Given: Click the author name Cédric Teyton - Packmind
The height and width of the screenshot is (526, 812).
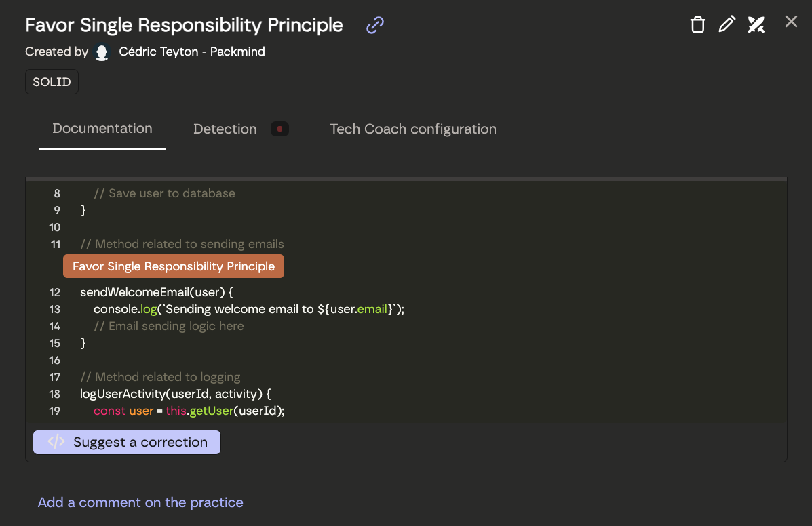Looking at the screenshot, I should (192, 52).
